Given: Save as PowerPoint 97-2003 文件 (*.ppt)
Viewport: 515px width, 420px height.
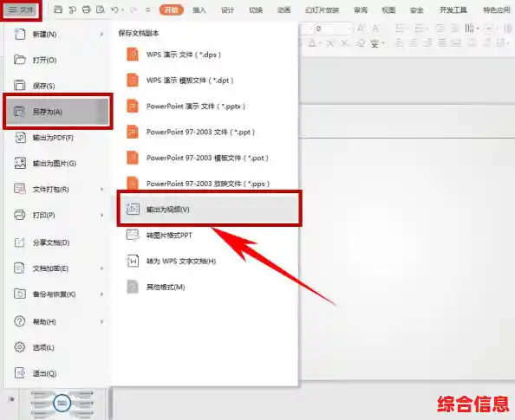Looking at the screenshot, I should [x=205, y=132].
